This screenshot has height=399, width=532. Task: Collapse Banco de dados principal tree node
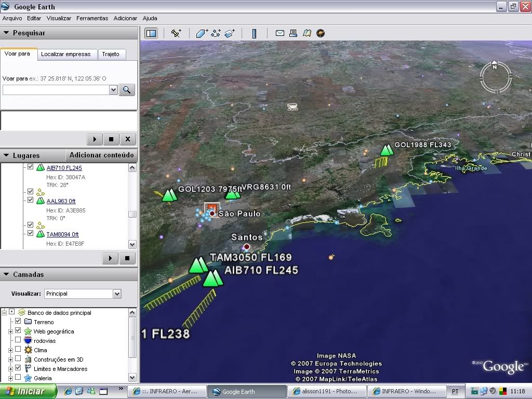coord(4,312)
